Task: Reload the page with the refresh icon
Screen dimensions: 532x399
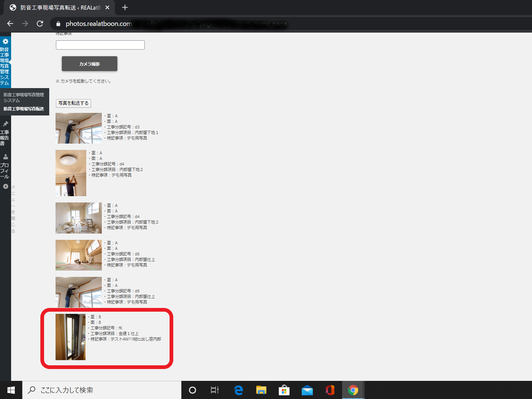Action: [x=40, y=24]
